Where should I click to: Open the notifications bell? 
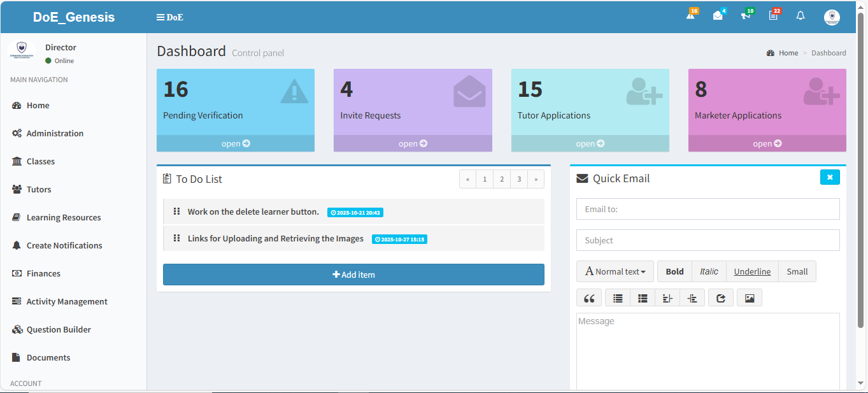tap(800, 15)
